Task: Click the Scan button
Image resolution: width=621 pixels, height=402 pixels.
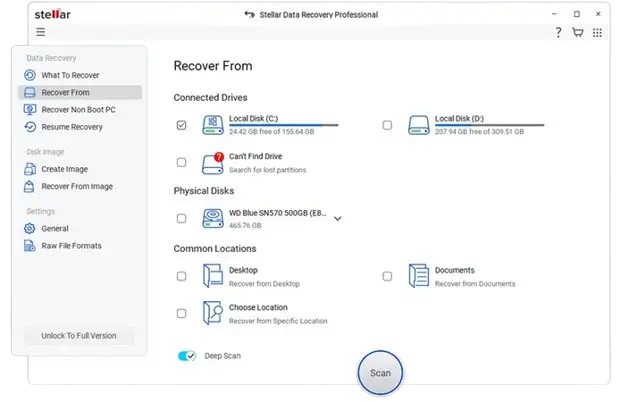Action: click(x=380, y=373)
